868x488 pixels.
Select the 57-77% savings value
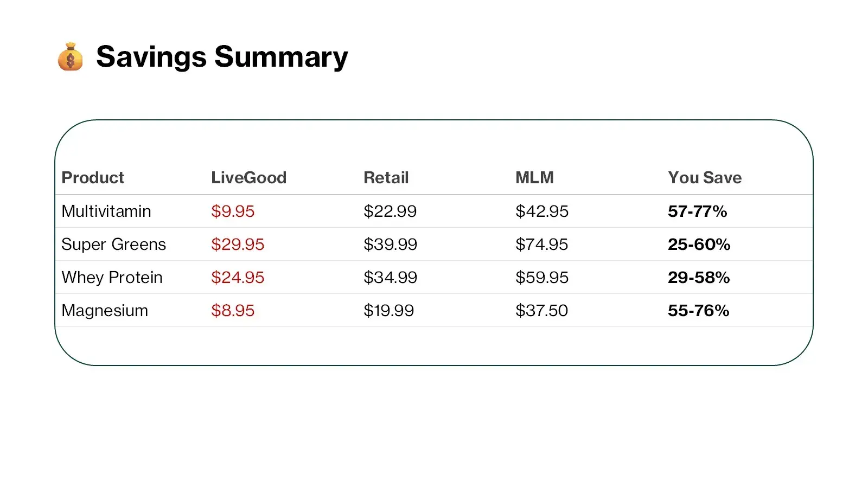click(697, 211)
